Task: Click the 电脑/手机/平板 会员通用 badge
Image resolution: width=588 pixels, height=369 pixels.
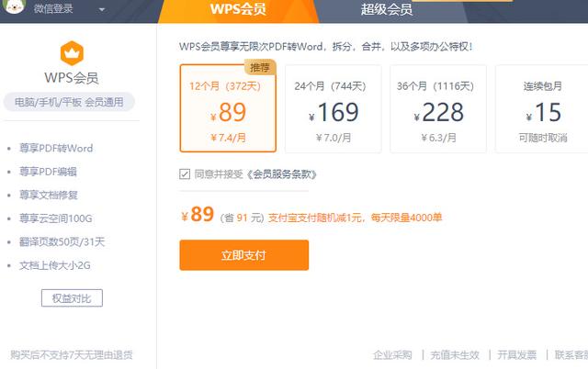Action: click(x=69, y=102)
